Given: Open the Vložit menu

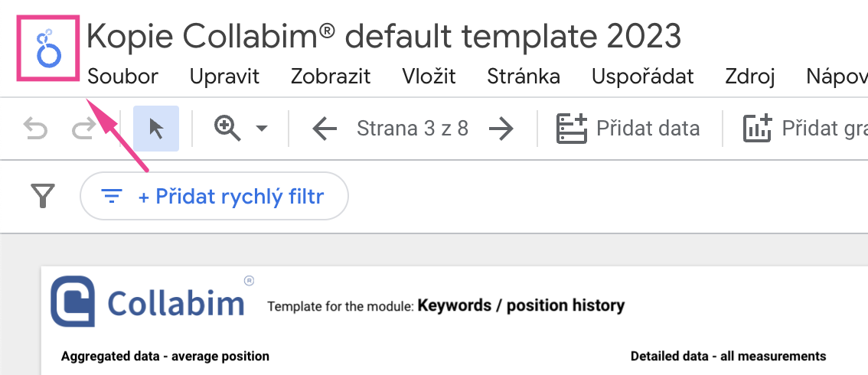Looking at the screenshot, I should click(x=429, y=77).
